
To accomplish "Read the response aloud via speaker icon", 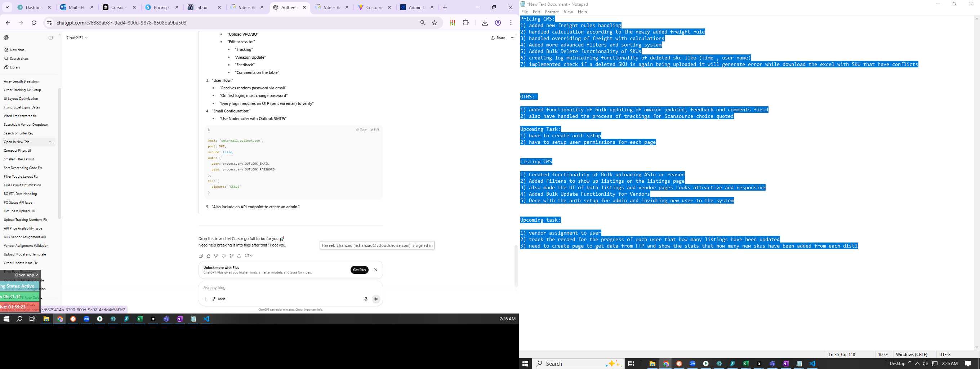I will click(224, 255).
